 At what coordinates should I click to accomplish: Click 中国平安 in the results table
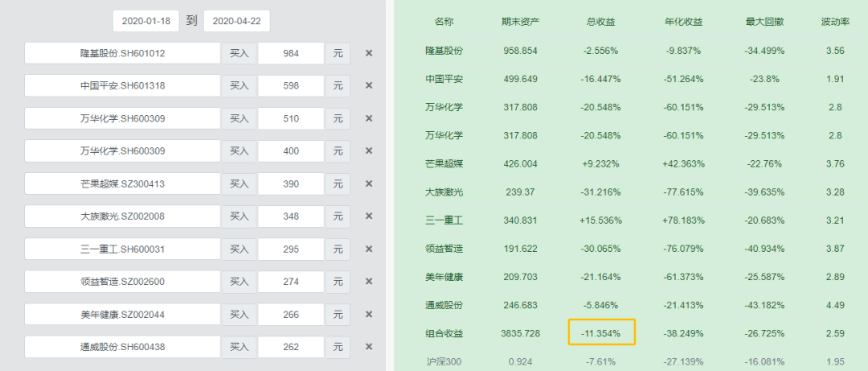444,79
